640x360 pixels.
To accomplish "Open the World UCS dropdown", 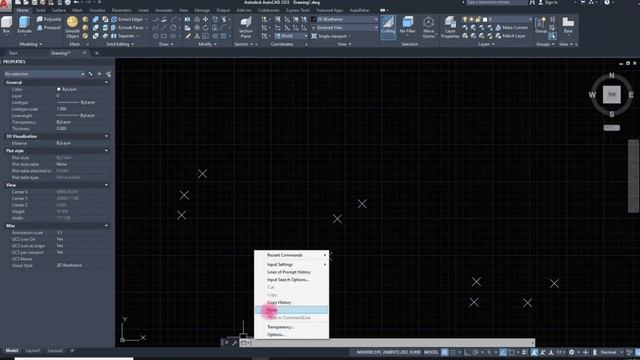I will tap(291, 36).
